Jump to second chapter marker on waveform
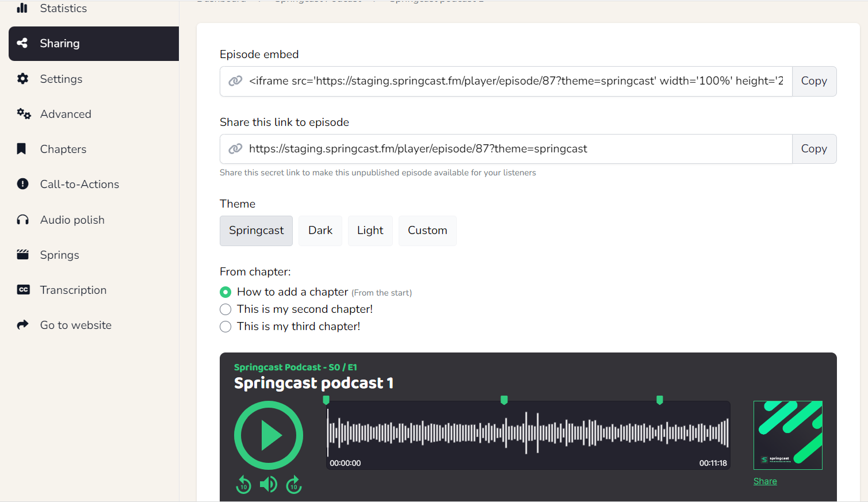Screen dimensions: 868x502 click(x=504, y=400)
